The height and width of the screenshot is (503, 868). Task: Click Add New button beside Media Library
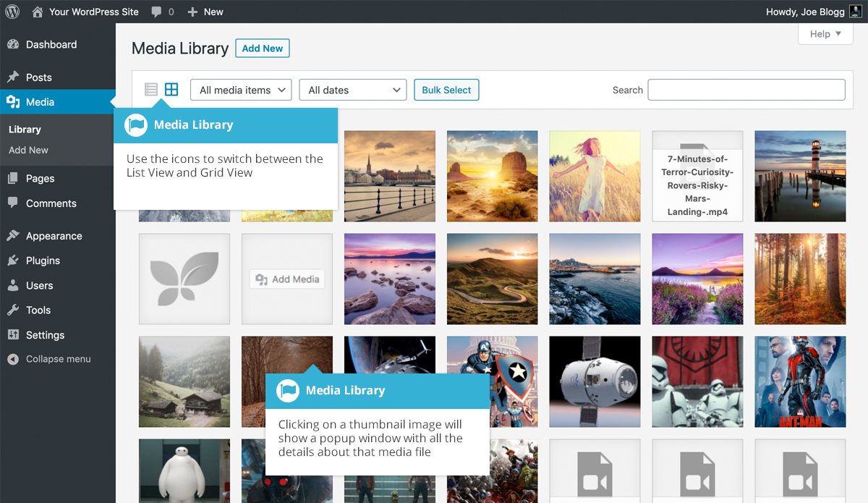tap(263, 48)
